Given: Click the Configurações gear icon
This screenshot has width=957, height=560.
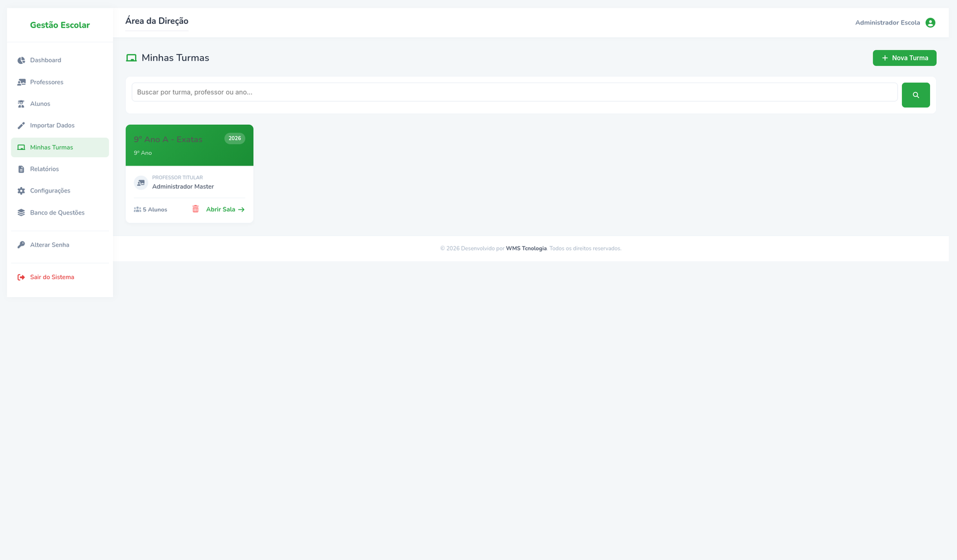Looking at the screenshot, I should point(22,191).
